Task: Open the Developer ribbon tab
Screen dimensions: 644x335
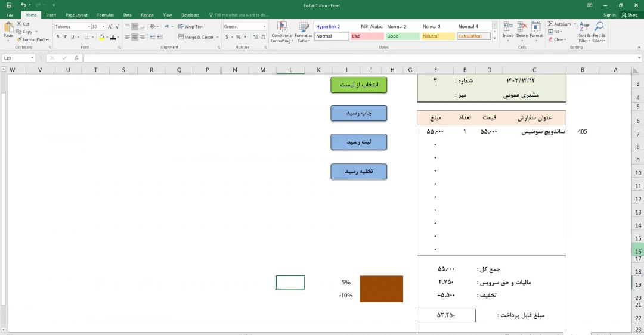Action: click(190, 15)
